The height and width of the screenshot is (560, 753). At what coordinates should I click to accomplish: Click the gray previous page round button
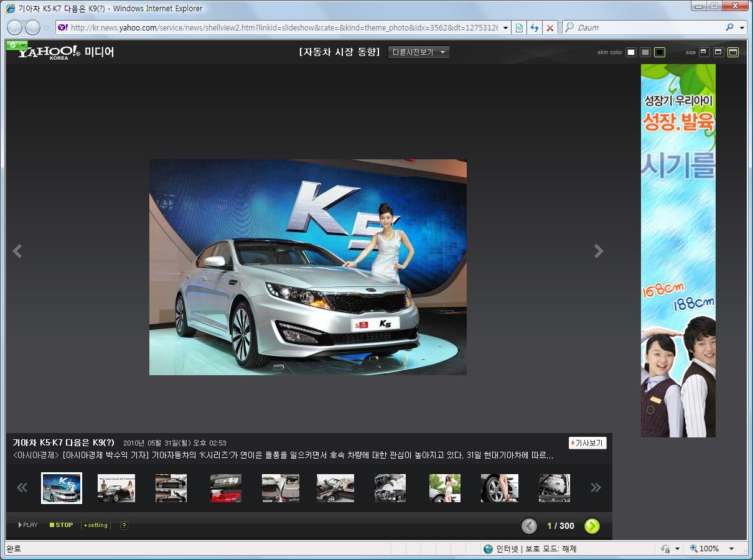pyautogui.click(x=529, y=526)
